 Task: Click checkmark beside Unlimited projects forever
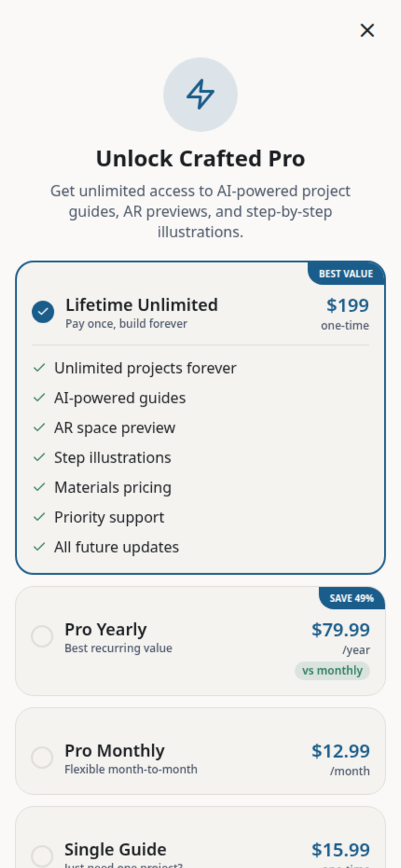[39, 368]
